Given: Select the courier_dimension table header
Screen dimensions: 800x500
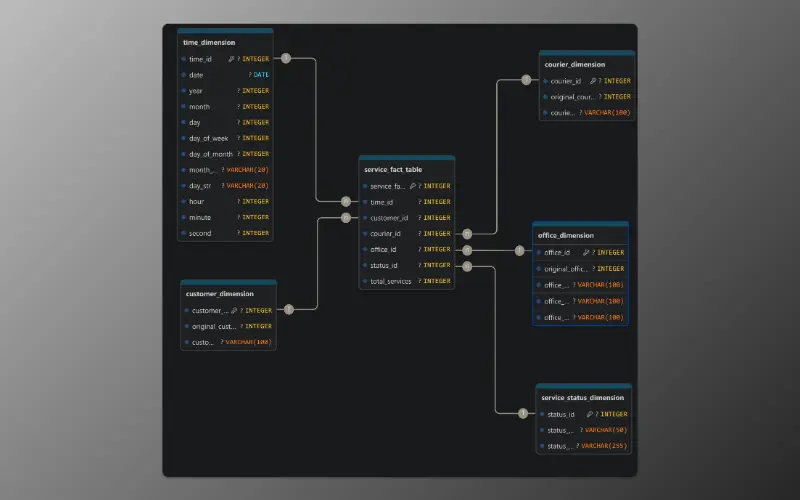Looking at the screenshot, I should (587, 64).
